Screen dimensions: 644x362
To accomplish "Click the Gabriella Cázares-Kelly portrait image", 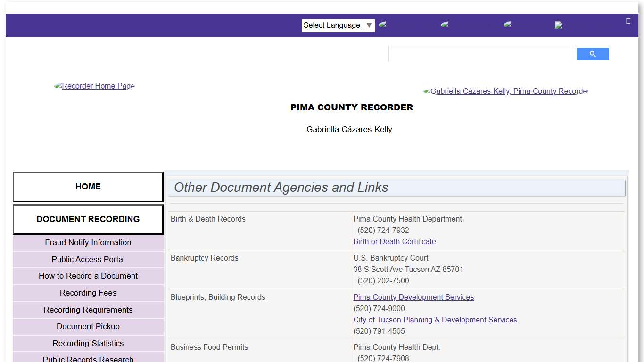I will (506, 91).
